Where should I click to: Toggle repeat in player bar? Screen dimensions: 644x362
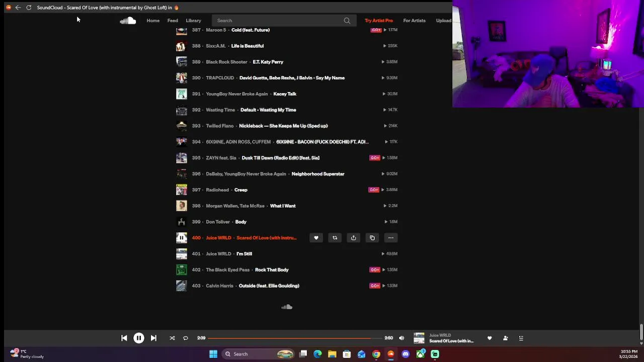pos(186,338)
